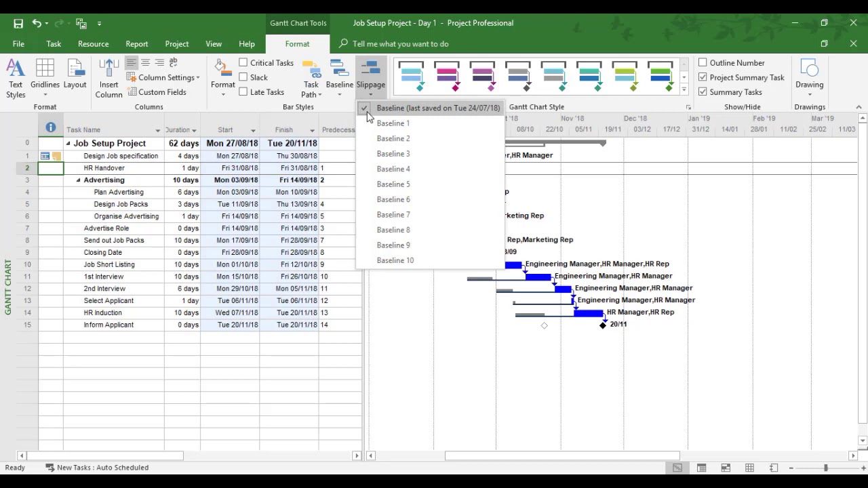Open the Drawing tool
The image size is (868, 488).
pos(809,78)
